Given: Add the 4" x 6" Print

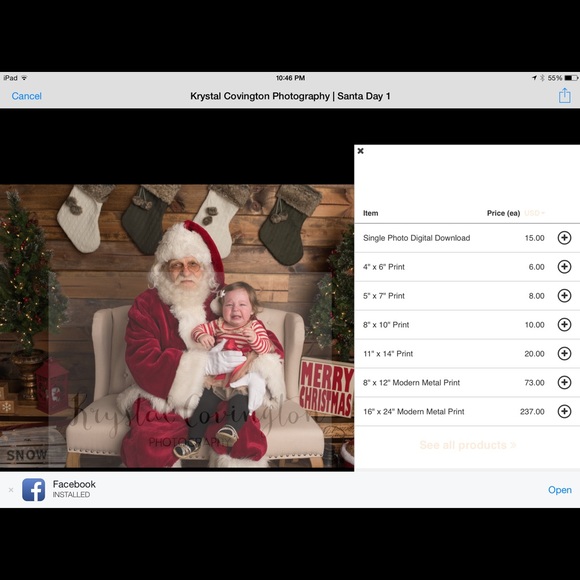Looking at the screenshot, I should tap(564, 267).
